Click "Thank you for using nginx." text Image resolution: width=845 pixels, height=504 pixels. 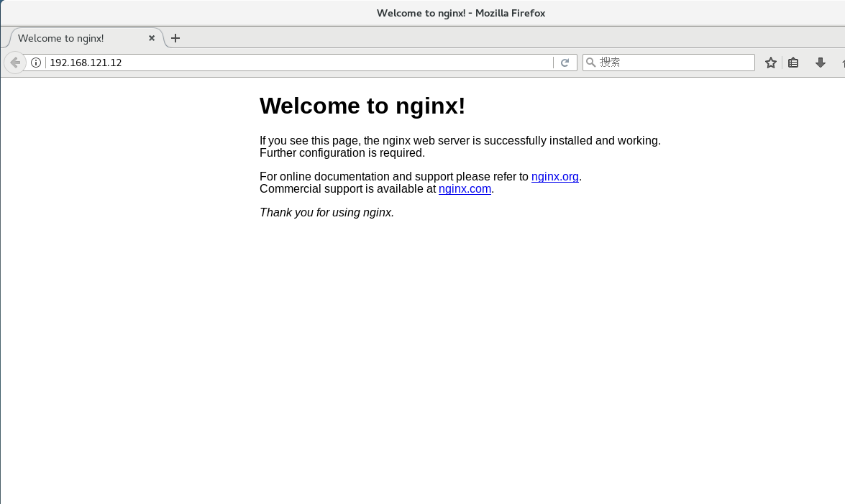point(326,212)
